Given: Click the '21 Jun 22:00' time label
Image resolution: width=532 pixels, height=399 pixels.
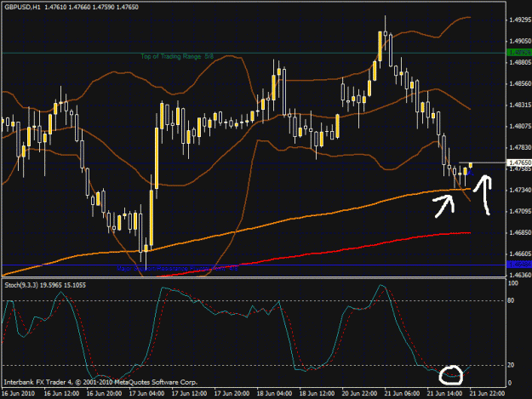Looking at the screenshot, I should tap(487, 394).
